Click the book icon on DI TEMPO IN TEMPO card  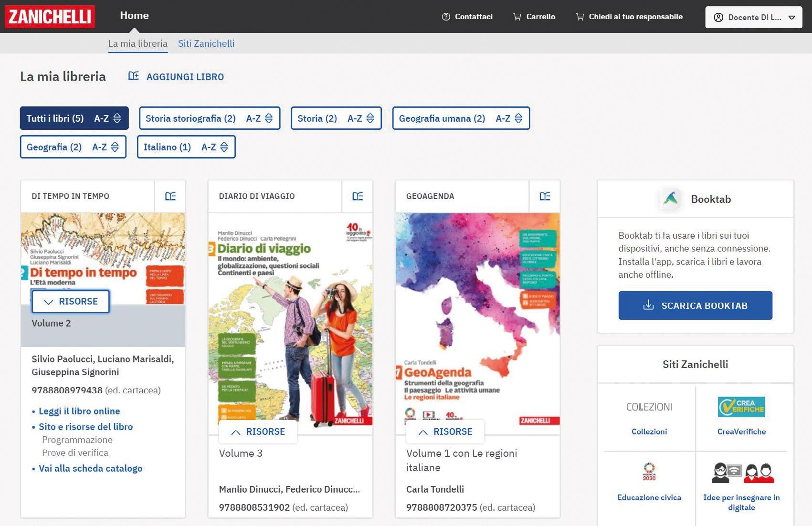(x=170, y=196)
